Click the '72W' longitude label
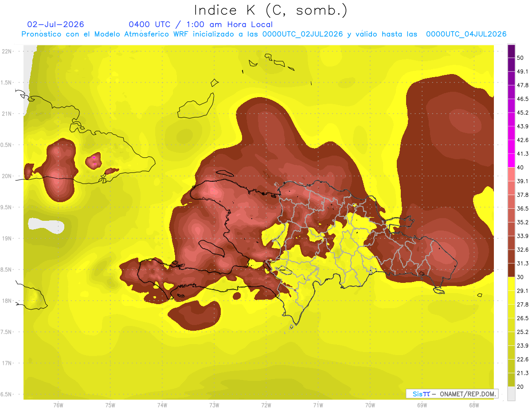The height and width of the screenshot is (411, 532). [266, 405]
